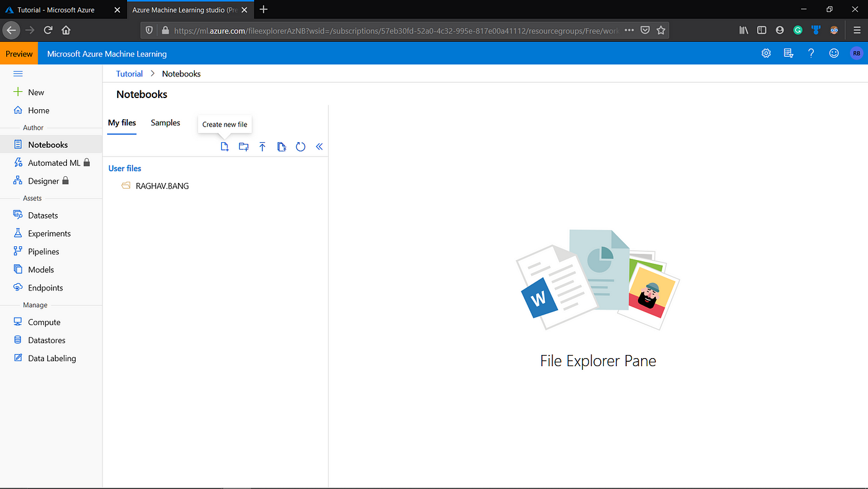
Task: Collapse the file explorer with double chevron
Action: (319, 147)
